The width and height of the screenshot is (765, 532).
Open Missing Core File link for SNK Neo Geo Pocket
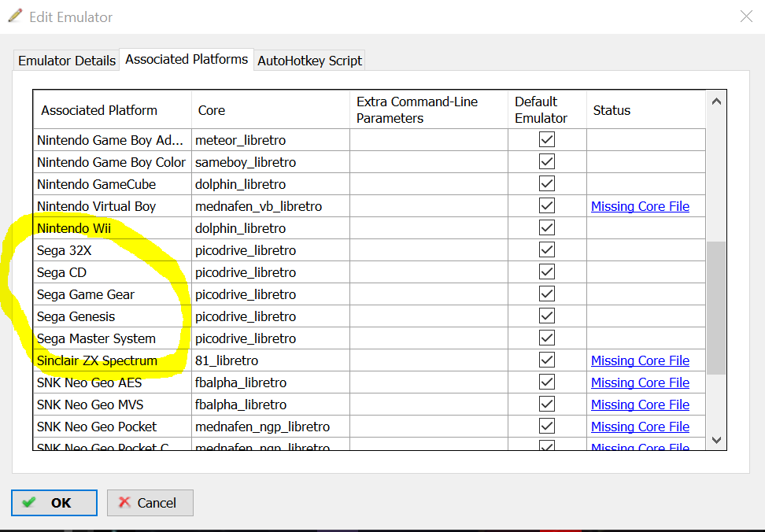pyautogui.click(x=640, y=427)
